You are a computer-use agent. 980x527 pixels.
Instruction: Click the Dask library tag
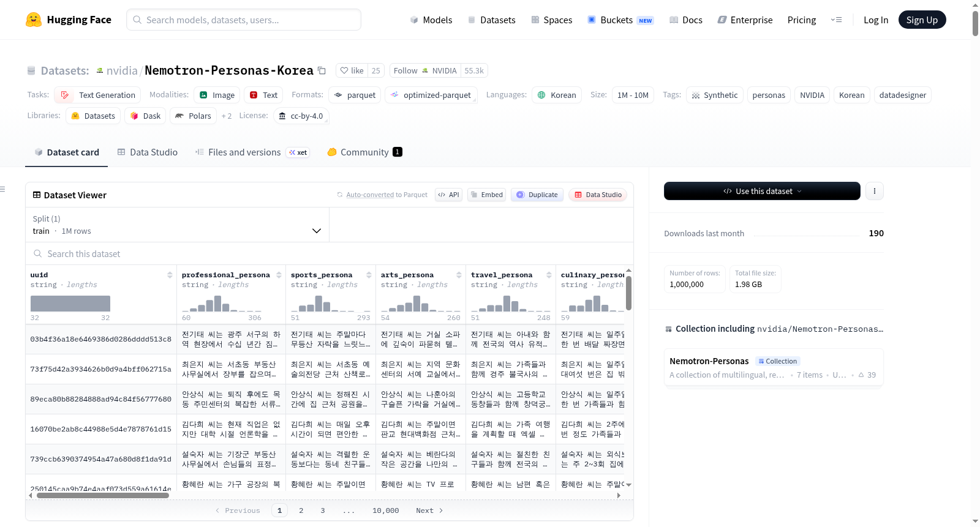(145, 116)
